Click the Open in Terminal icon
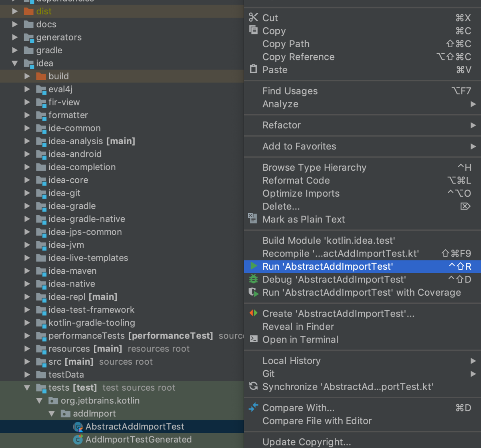The height and width of the screenshot is (448, 481). (253, 339)
